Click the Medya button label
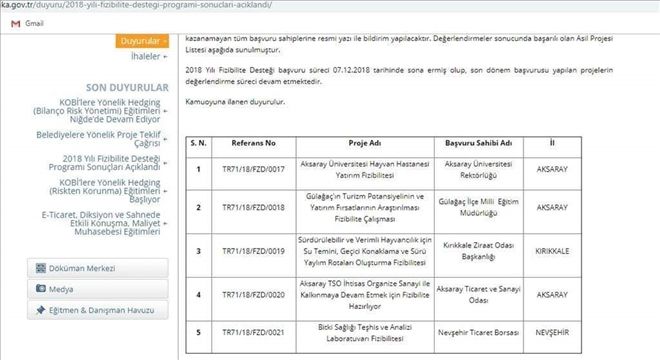 pos(61,289)
